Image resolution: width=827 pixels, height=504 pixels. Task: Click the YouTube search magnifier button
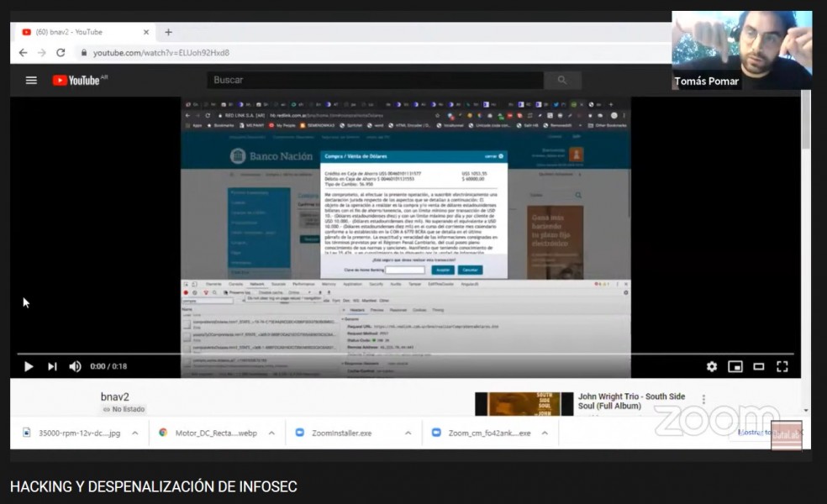[x=562, y=80]
